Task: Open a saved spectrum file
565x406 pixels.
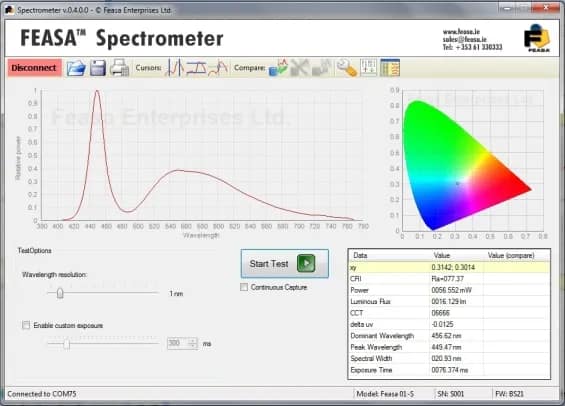Action: pyautogui.click(x=76, y=68)
